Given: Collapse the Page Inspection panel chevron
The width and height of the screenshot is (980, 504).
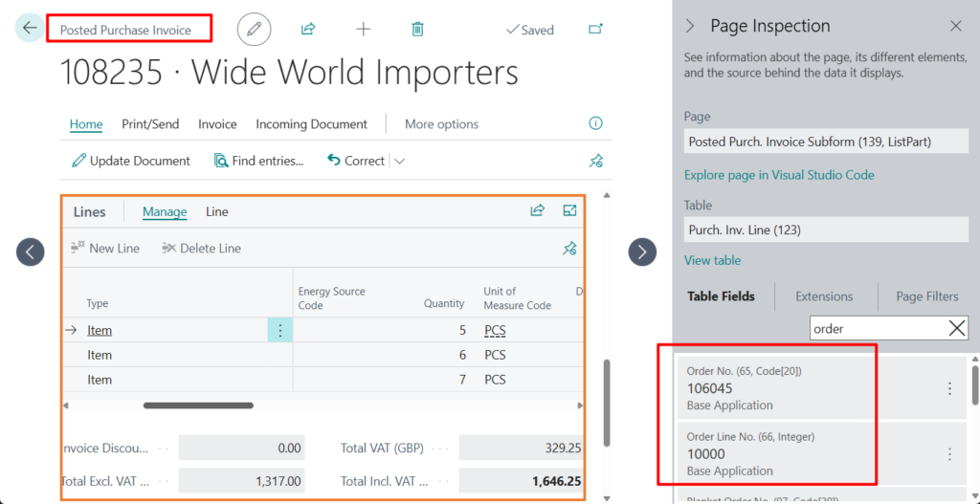Looking at the screenshot, I should click(690, 26).
